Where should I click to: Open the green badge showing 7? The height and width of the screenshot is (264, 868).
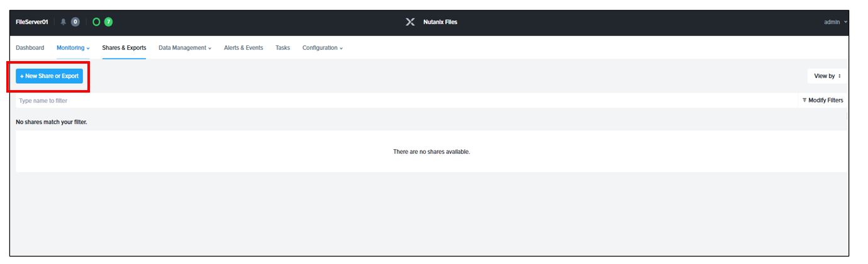click(108, 22)
